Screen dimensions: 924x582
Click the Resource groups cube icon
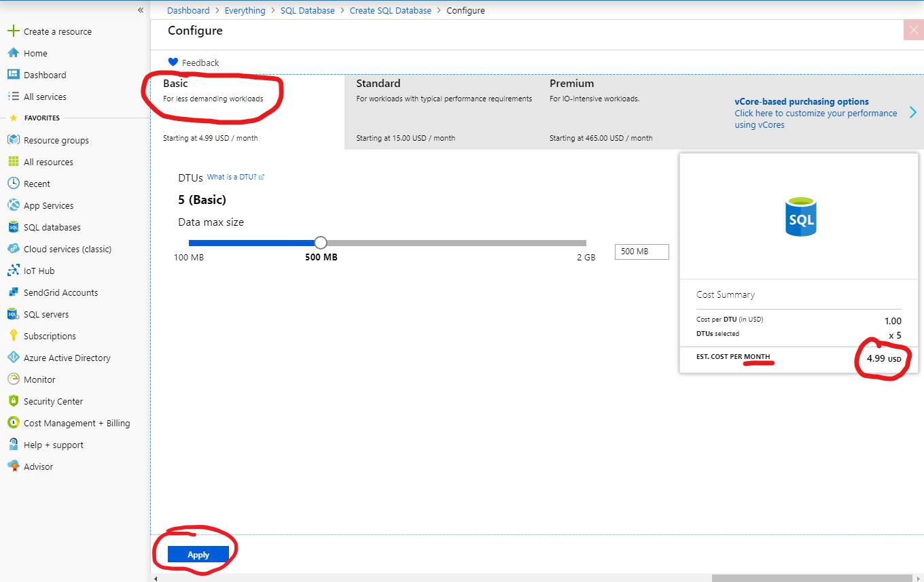(13, 140)
